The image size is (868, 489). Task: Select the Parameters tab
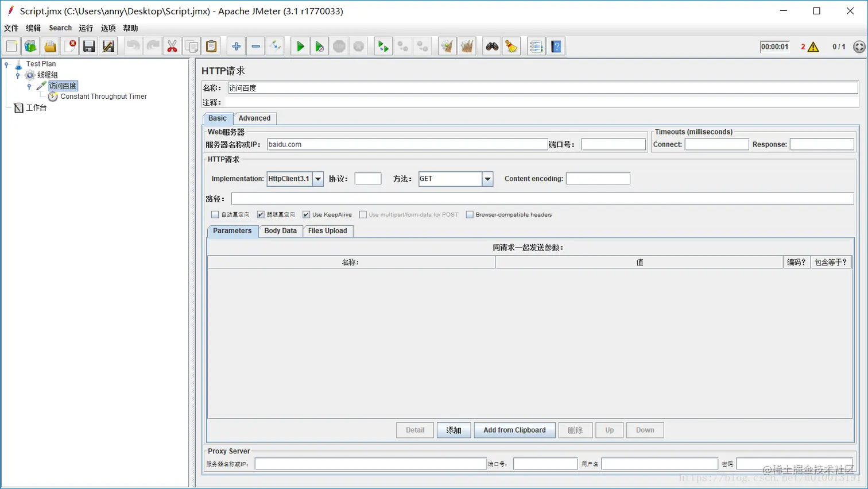coord(232,231)
